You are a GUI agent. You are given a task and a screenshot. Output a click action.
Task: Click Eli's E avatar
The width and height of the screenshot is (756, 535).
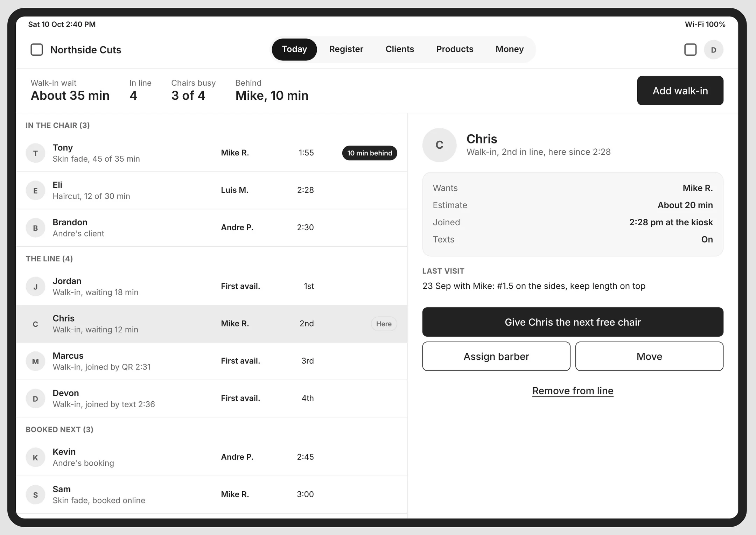(x=35, y=190)
